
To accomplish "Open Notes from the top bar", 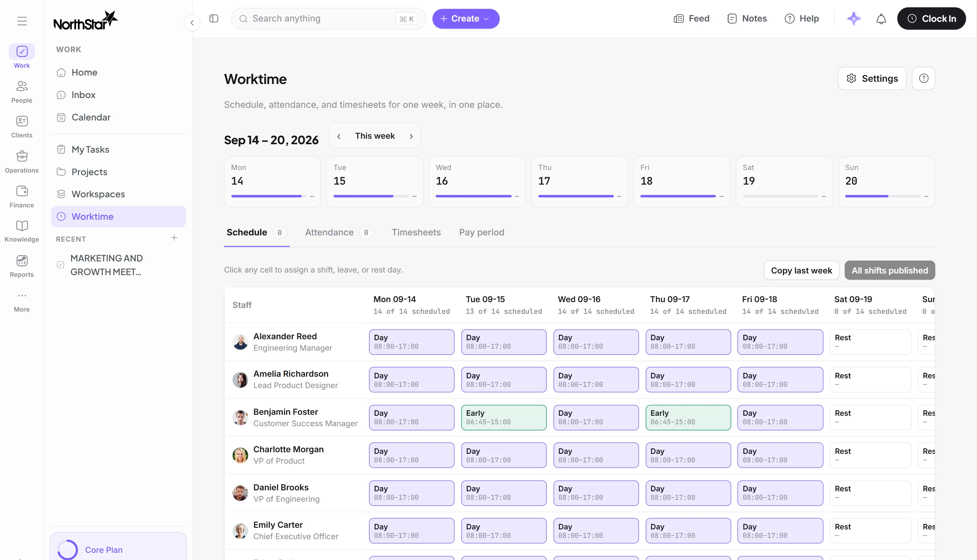I will (747, 19).
